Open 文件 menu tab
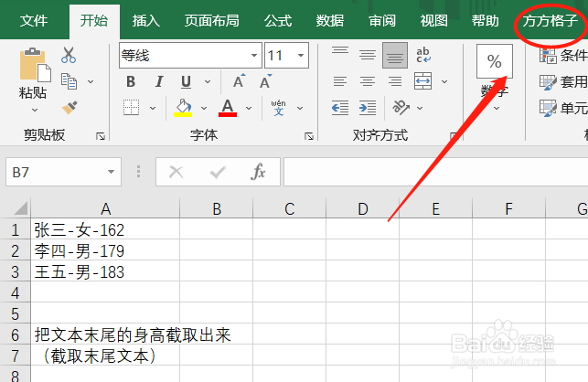Screen dimensions: 588x382 34,21
